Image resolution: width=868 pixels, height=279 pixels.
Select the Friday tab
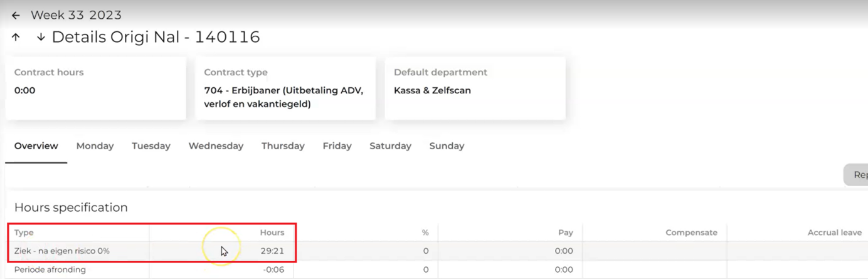(337, 146)
